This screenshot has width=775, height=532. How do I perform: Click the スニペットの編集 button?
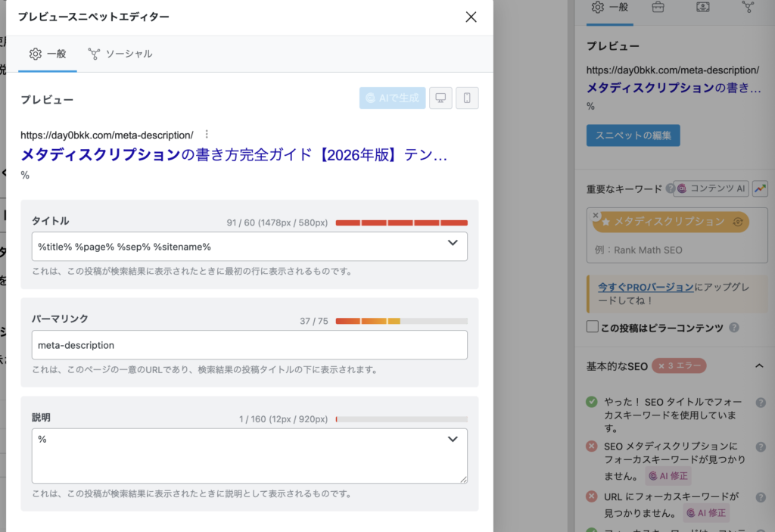click(633, 135)
